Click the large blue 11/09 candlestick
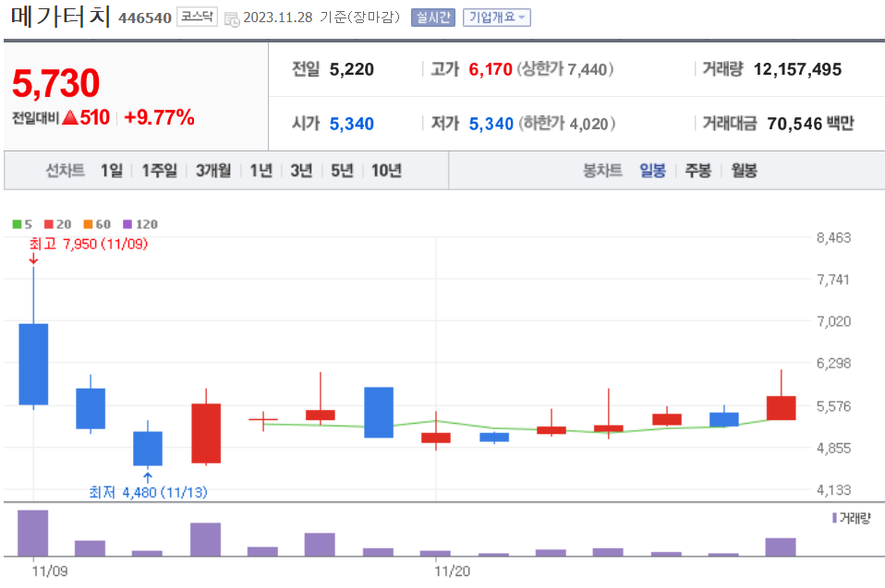Image resolution: width=885 pixels, height=588 pixels. click(33, 365)
